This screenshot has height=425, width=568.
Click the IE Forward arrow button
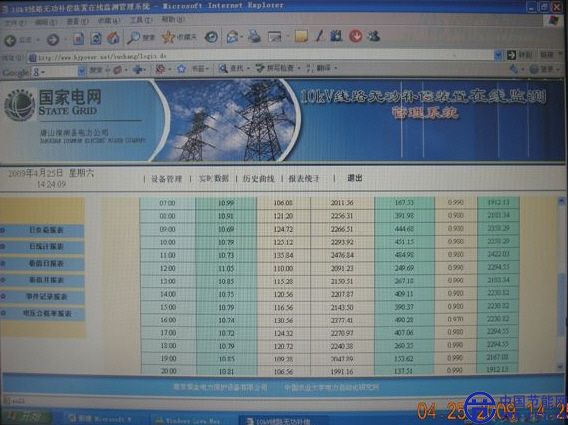tap(53, 39)
